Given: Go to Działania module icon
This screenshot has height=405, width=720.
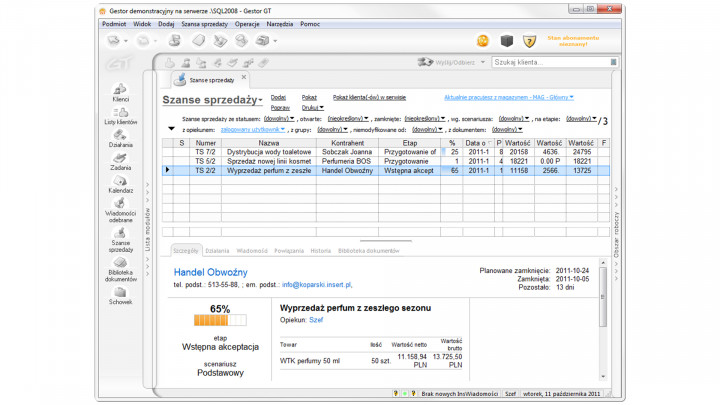Looking at the screenshot, I should click(x=121, y=137).
